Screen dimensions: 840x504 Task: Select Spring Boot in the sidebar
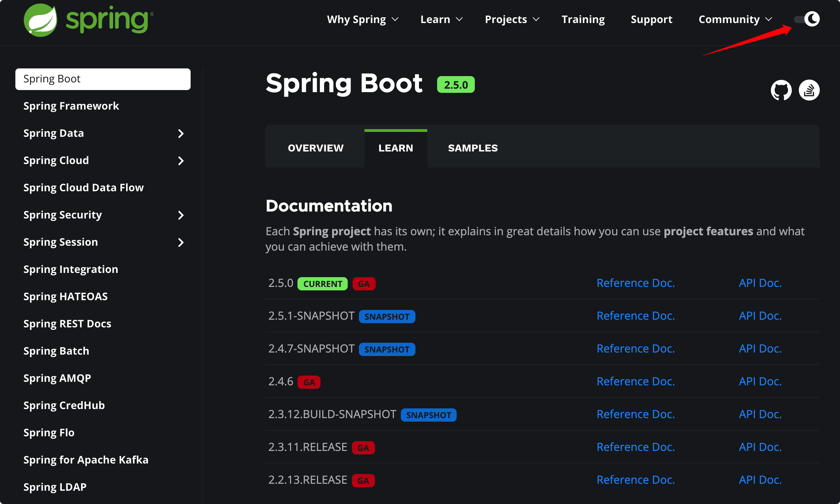point(103,79)
